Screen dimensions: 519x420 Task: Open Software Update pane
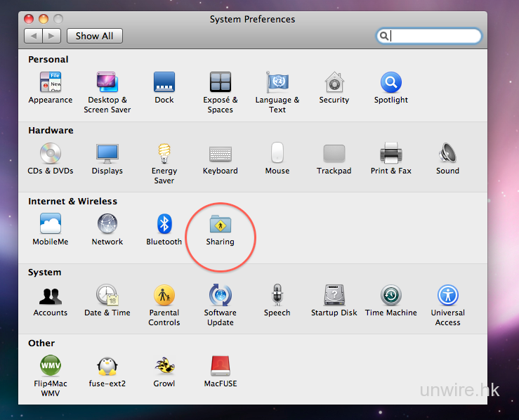[x=220, y=296]
